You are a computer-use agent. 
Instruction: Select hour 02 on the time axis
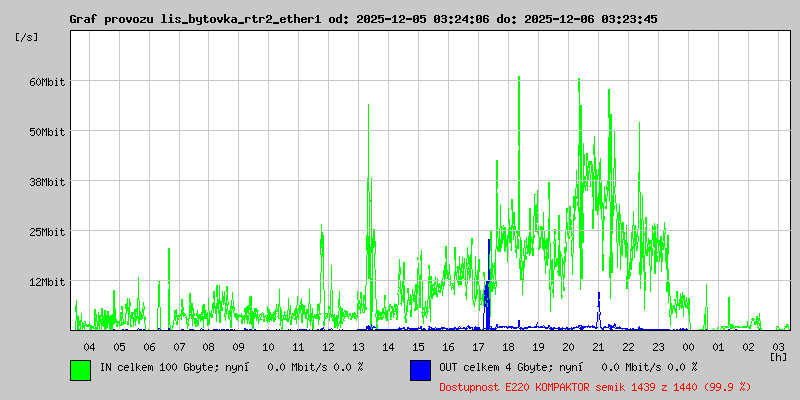pyautogui.click(x=748, y=346)
